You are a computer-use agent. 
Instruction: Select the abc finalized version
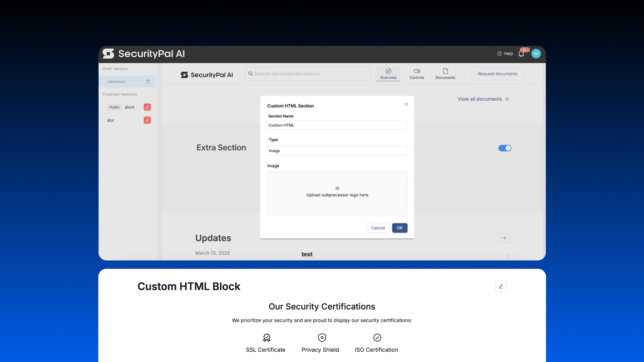tap(111, 120)
